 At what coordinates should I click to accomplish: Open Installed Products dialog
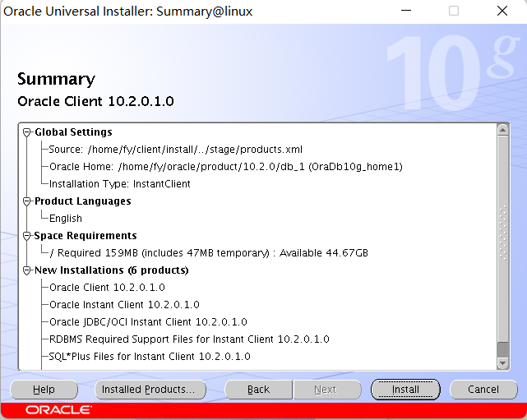(150, 390)
